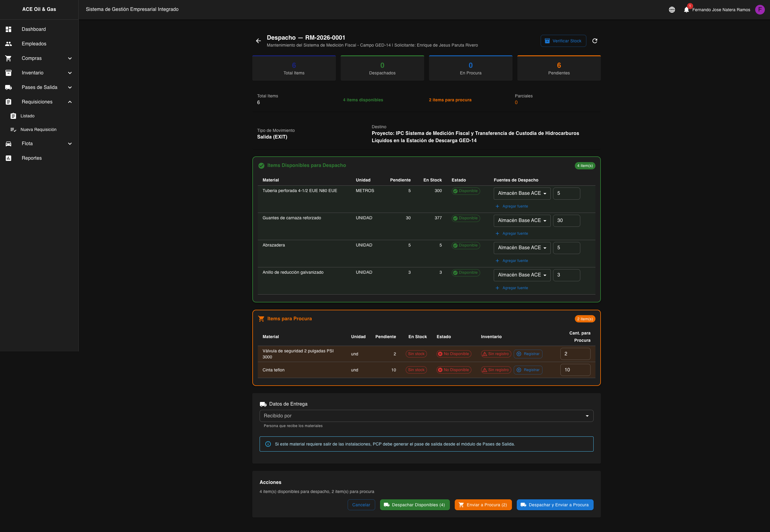The image size is (770, 532).
Task: Click the back arrow next to Despacho
Action: click(258, 41)
